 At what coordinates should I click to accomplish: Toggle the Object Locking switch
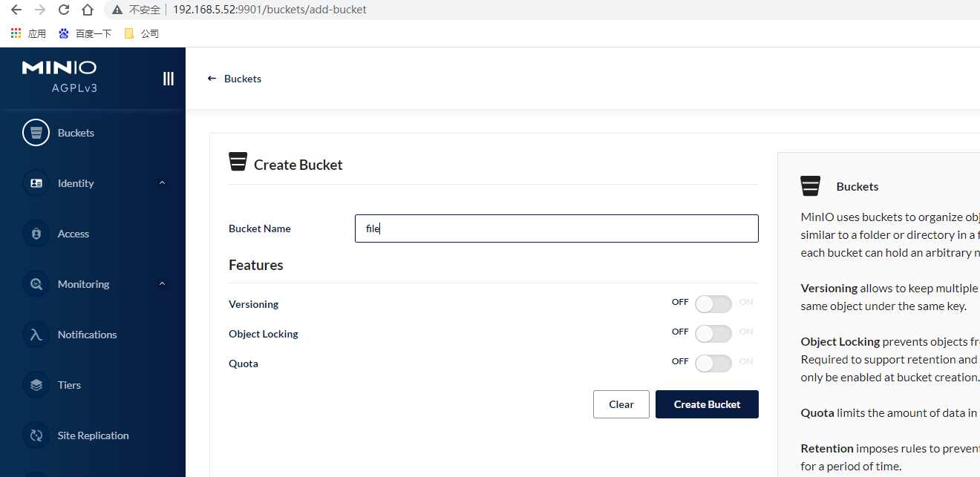[713, 334]
